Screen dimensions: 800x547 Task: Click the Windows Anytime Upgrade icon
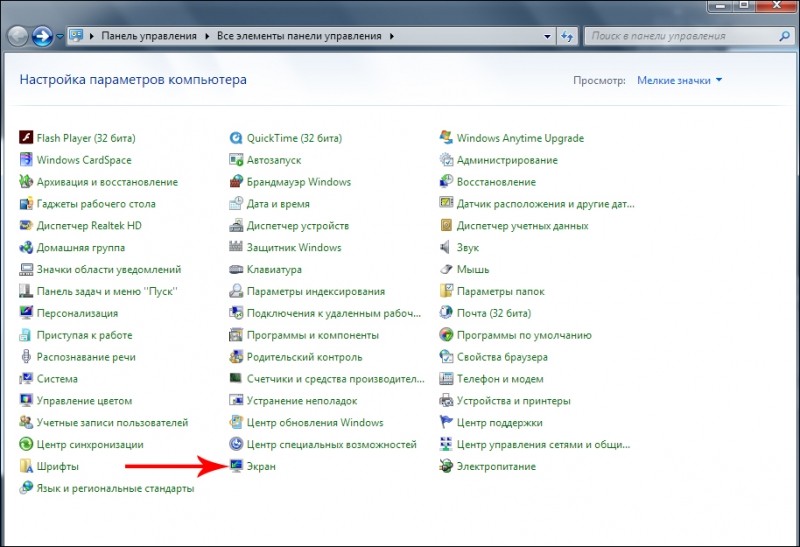point(446,138)
